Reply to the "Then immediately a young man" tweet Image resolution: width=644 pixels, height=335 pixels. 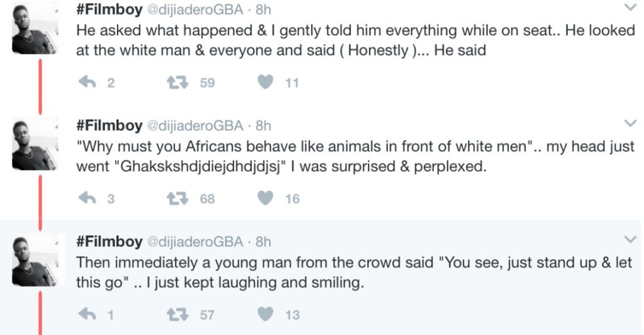click(86, 315)
